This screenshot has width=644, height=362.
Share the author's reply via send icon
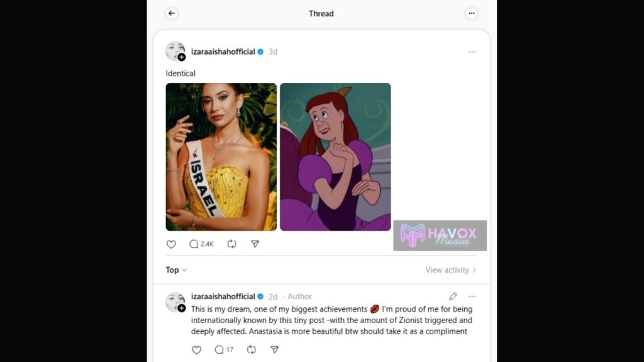[274, 349]
